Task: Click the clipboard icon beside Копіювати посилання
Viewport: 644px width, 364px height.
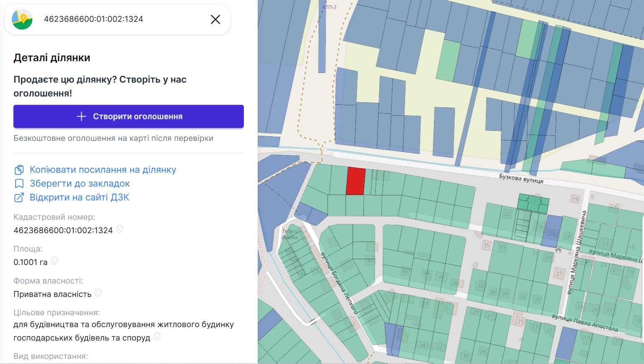Action: point(19,170)
